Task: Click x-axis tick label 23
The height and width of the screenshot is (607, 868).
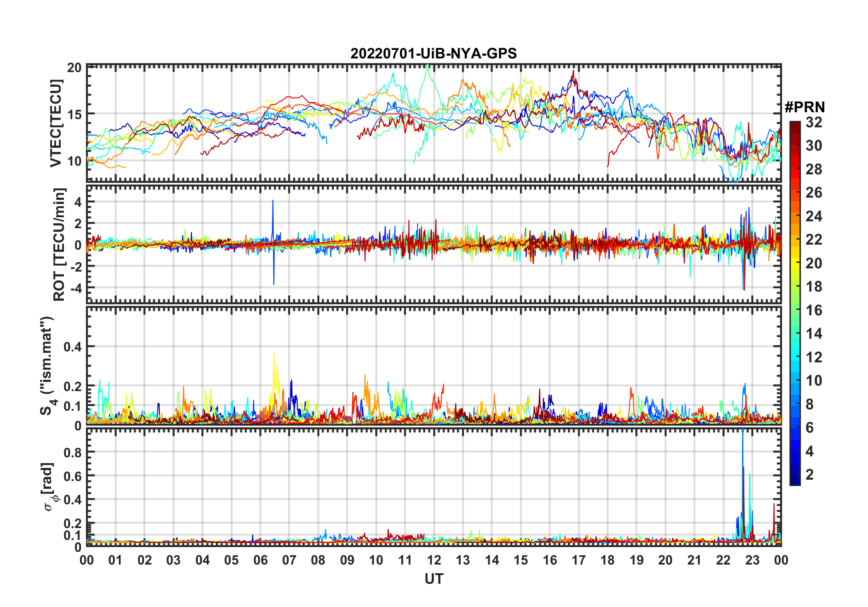Action: (x=752, y=560)
